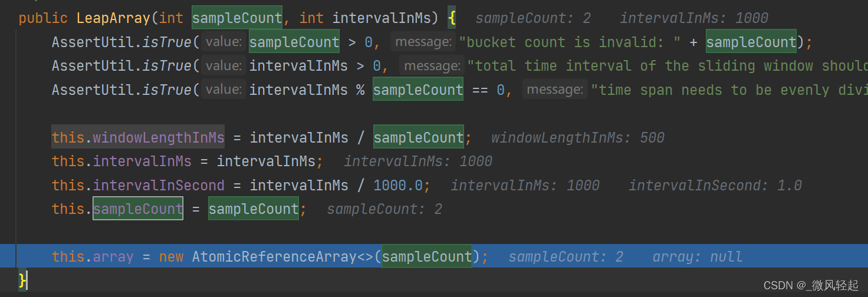The height and width of the screenshot is (297, 868).
Task: Click the 'message:' hint before "total time interval"
Action: coord(432,66)
